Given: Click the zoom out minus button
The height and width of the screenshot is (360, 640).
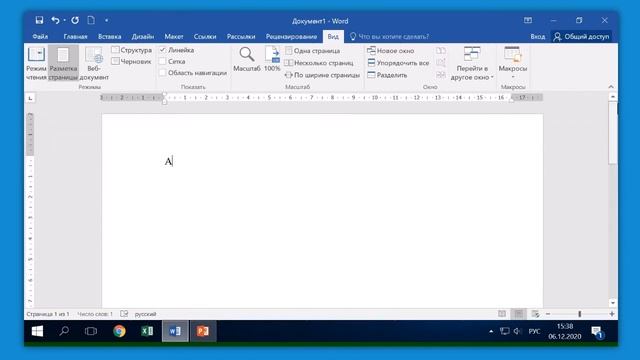Looking at the screenshot, I should (x=548, y=314).
